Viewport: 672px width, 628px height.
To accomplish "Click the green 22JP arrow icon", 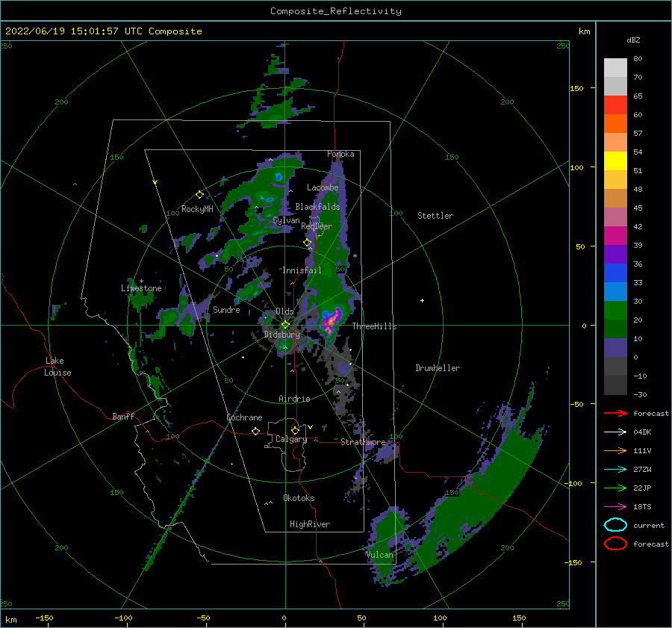I will pyautogui.click(x=615, y=488).
